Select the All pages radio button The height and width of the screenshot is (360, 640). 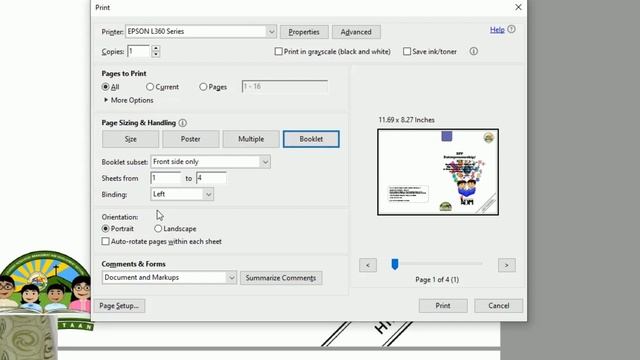pyautogui.click(x=106, y=87)
